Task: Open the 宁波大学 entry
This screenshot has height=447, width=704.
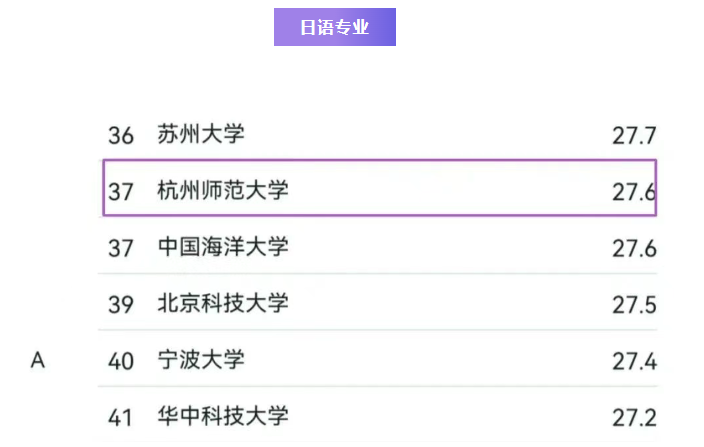Action: point(201,360)
